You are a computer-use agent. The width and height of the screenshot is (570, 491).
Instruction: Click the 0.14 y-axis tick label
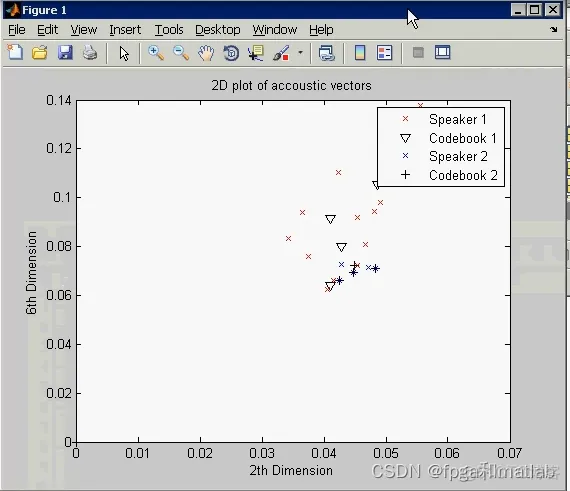pos(59,100)
